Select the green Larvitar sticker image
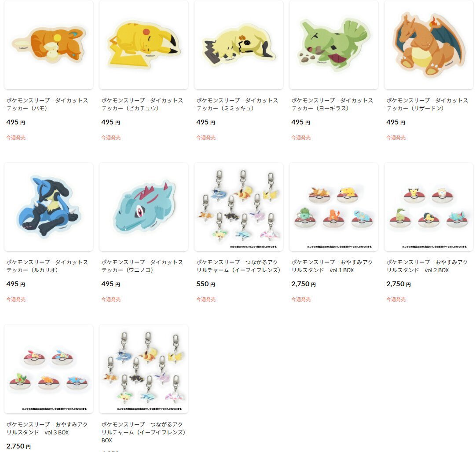The width and height of the screenshot is (476, 452). (333, 45)
